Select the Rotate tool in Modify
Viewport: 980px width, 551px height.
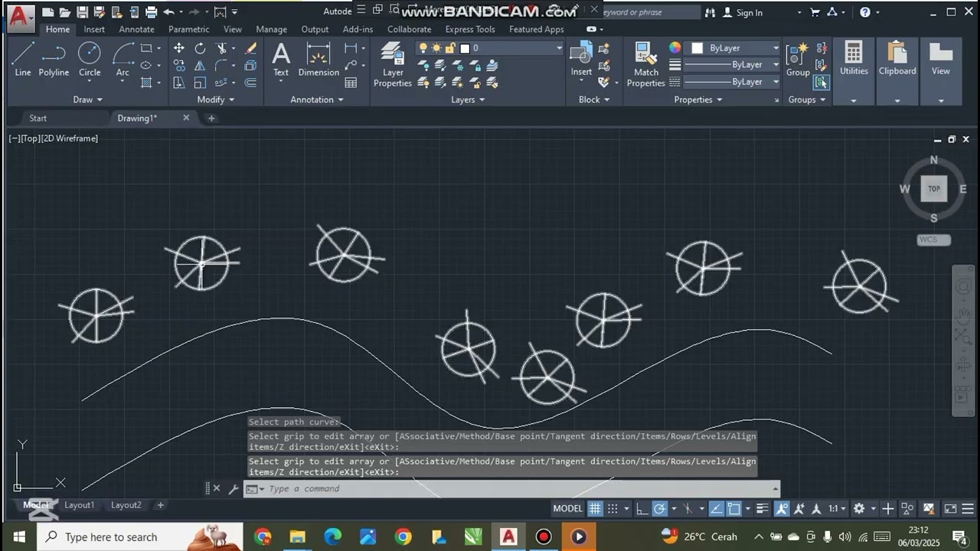pos(200,48)
